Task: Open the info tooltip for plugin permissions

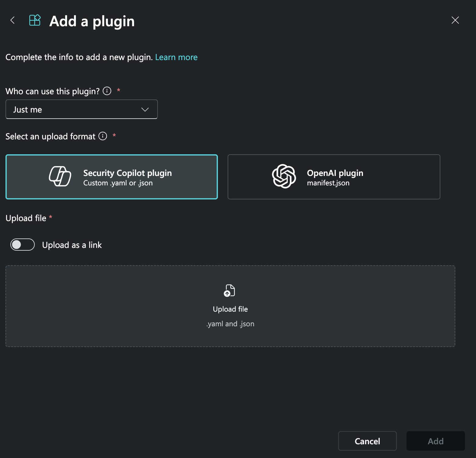Action: (x=107, y=91)
